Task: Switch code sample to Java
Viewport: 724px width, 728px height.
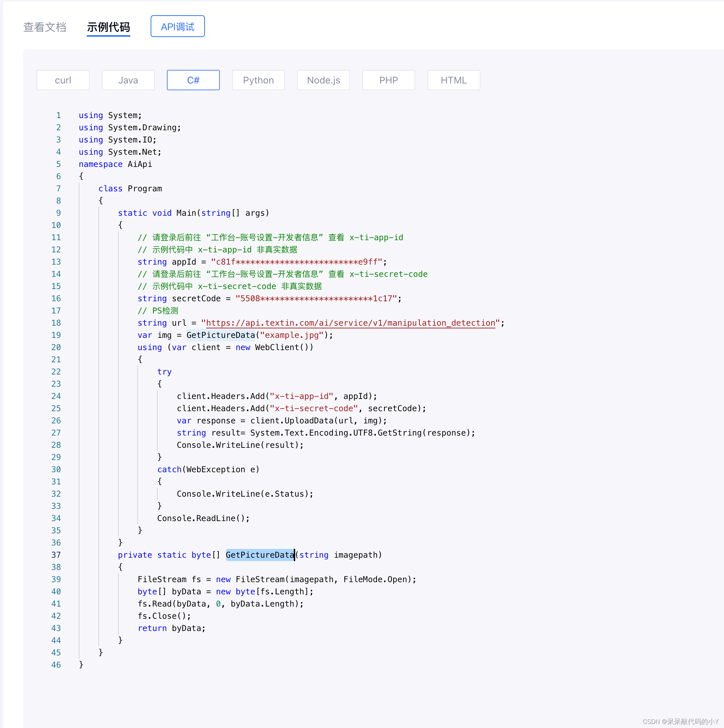Action: tap(128, 80)
